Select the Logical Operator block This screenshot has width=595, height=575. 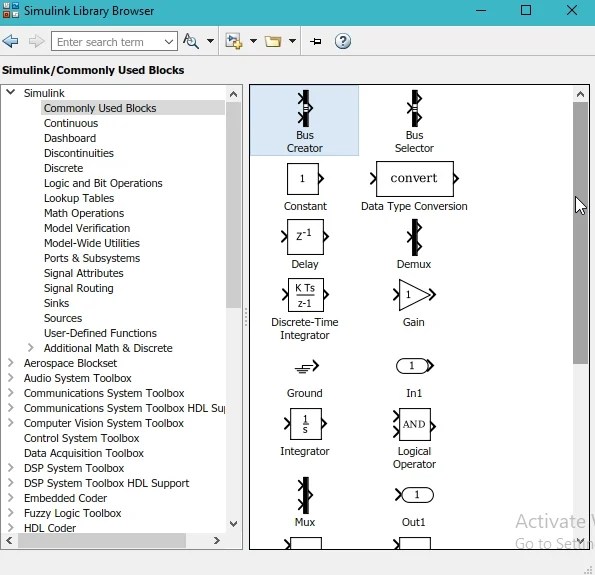[414, 438]
